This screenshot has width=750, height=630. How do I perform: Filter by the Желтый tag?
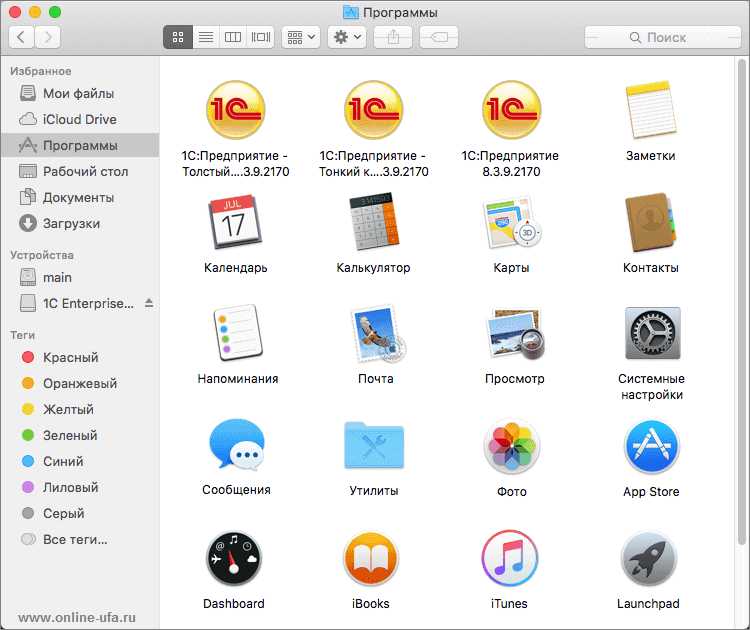[80, 409]
